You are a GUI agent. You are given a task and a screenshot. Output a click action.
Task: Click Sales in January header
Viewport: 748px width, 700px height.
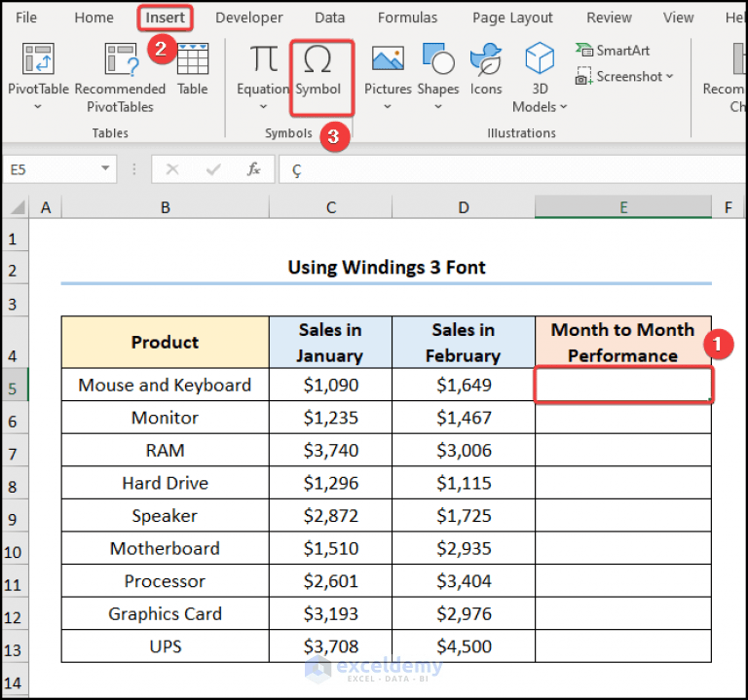click(330, 342)
